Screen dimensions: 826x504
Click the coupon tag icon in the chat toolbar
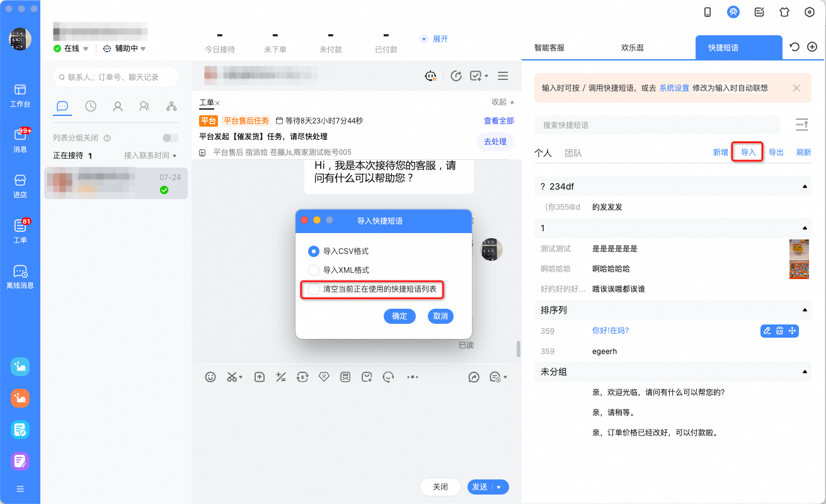(x=324, y=377)
